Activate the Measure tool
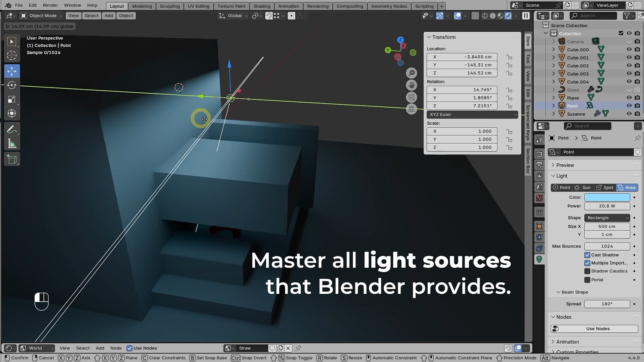Viewport: 644px width, 362px height. click(x=12, y=144)
